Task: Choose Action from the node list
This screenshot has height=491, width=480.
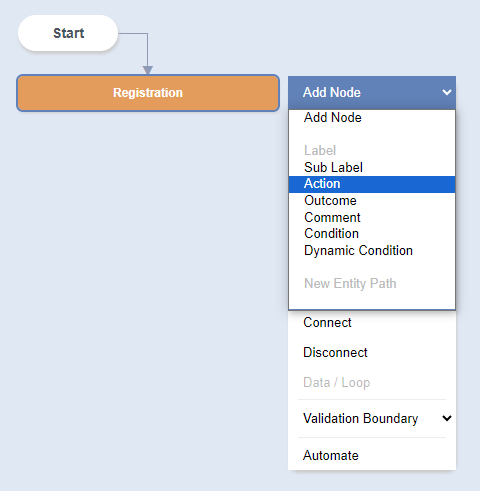Action: point(372,184)
